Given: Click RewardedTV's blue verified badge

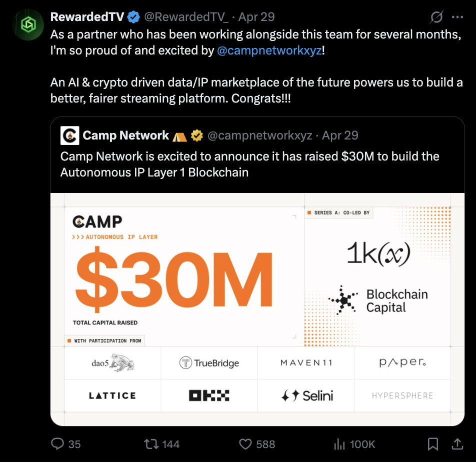Looking at the screenshot, I should [x=133, y=17].
